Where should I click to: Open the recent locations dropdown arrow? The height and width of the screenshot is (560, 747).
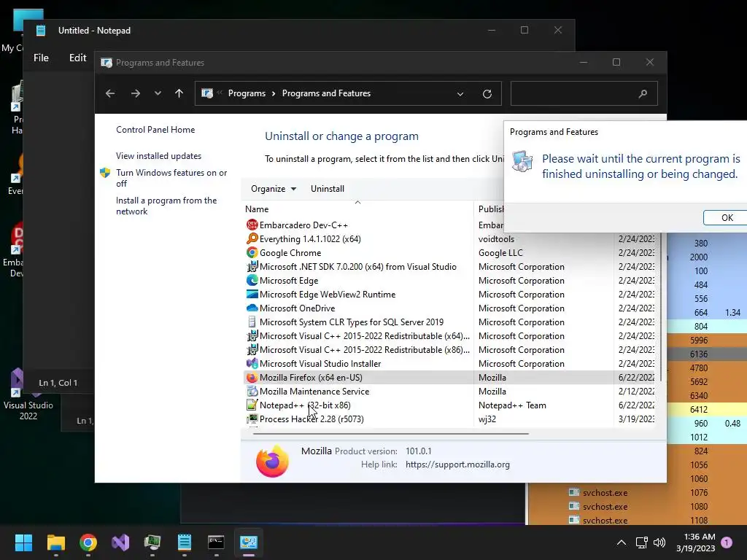[x=158, y=93]
